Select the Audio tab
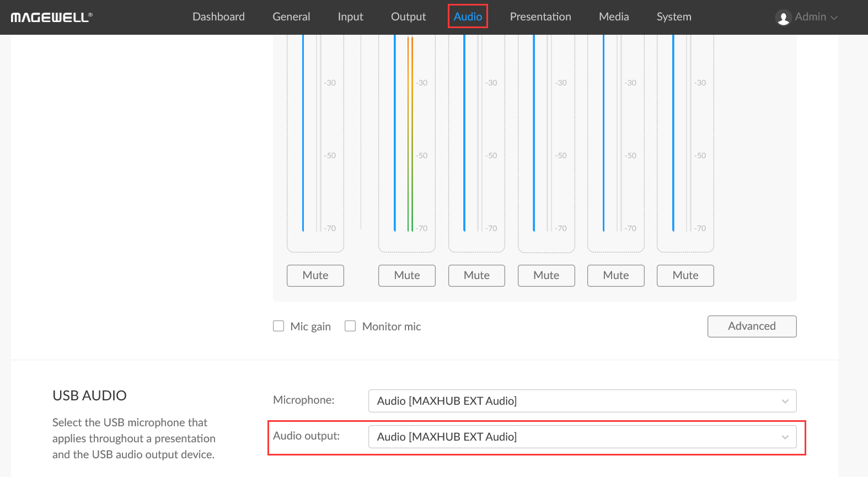This screenshot has width=868, height=477. pyautogui.click(x=468, y=17)
